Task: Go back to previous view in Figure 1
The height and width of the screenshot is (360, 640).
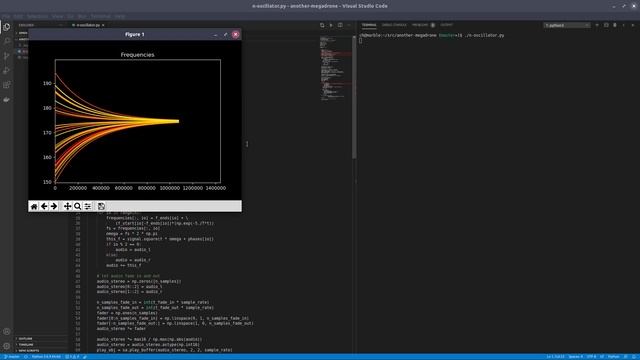Action: [44, 207]
